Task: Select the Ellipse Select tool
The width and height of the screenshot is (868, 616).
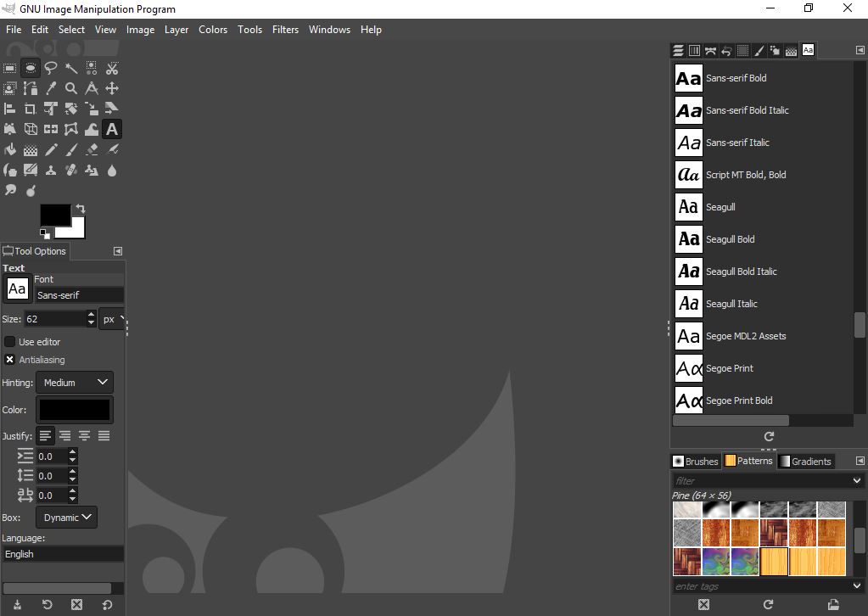Action: coord(31,68)
